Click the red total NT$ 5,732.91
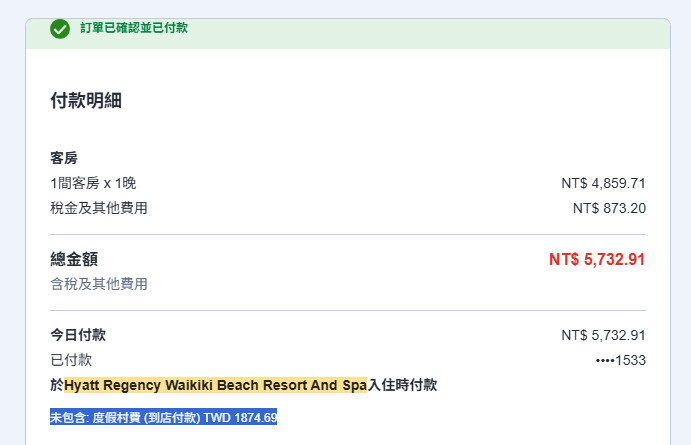Viewport: 691px width, 445px height. [x=597, y=259]
